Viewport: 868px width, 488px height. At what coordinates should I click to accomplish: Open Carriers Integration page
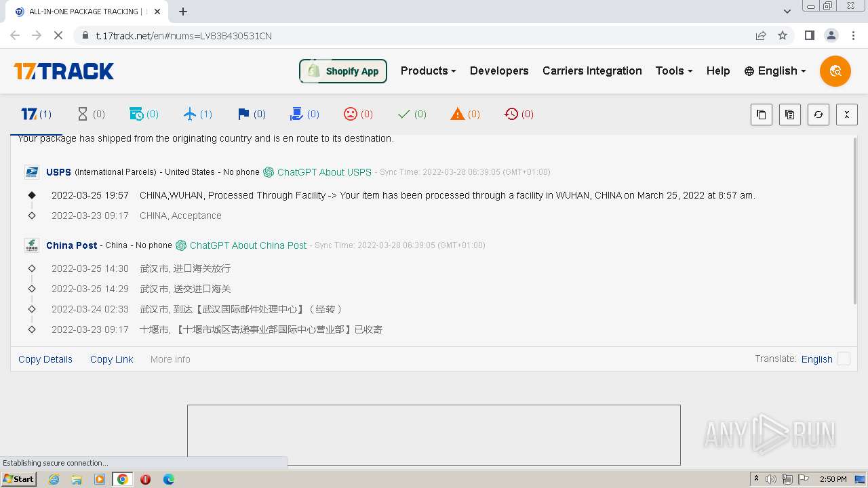592,70
